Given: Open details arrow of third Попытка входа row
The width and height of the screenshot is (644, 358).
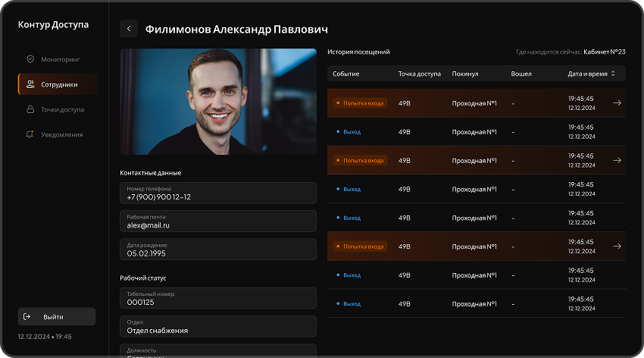Looking at the screenshot, I should [617, 247].
